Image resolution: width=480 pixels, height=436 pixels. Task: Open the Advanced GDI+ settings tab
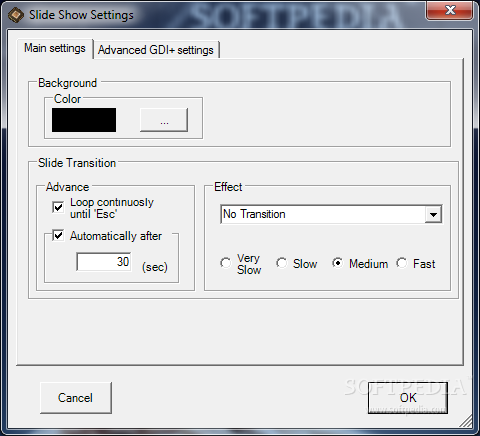point(156,50)
